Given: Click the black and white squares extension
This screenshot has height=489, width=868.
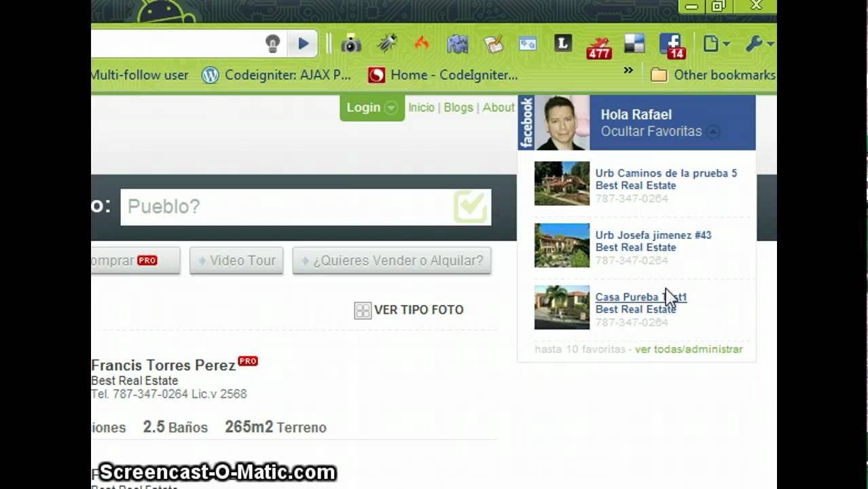Looking at the screenshot, I should click(x=634, y=44).
